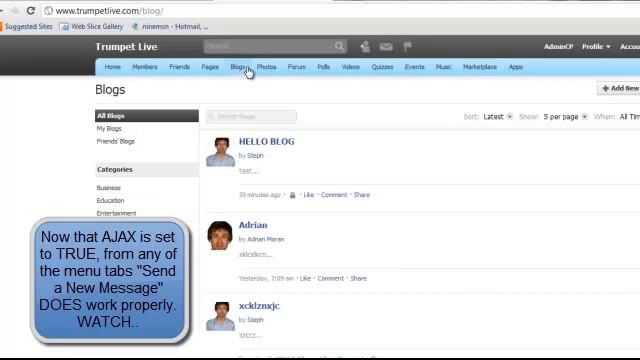Open the Pages menu tab

(210, 67)
